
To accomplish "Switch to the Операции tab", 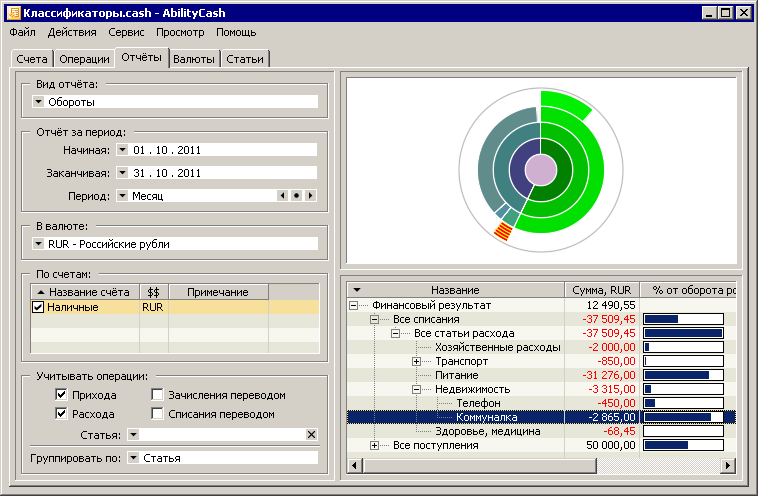I will (83, 59).
